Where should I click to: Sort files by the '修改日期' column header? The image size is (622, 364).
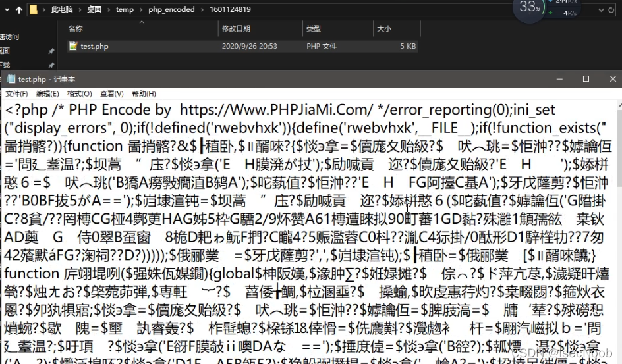pos(236,28)
